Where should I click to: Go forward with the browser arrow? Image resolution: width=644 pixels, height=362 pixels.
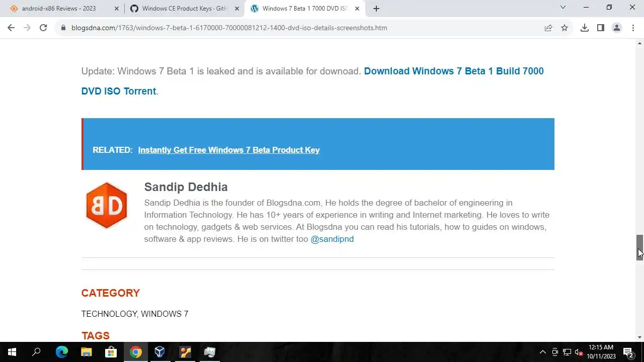[27, 28]
